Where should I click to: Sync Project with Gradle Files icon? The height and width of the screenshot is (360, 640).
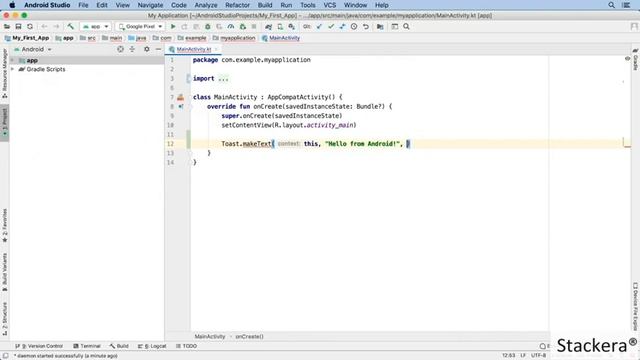[268, 27]
